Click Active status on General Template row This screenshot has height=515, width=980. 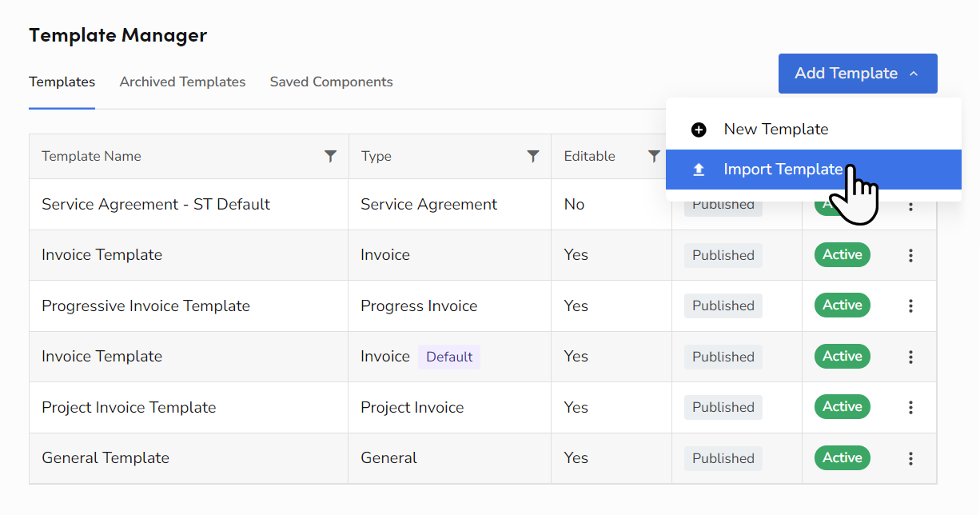[x=842, y=457]
